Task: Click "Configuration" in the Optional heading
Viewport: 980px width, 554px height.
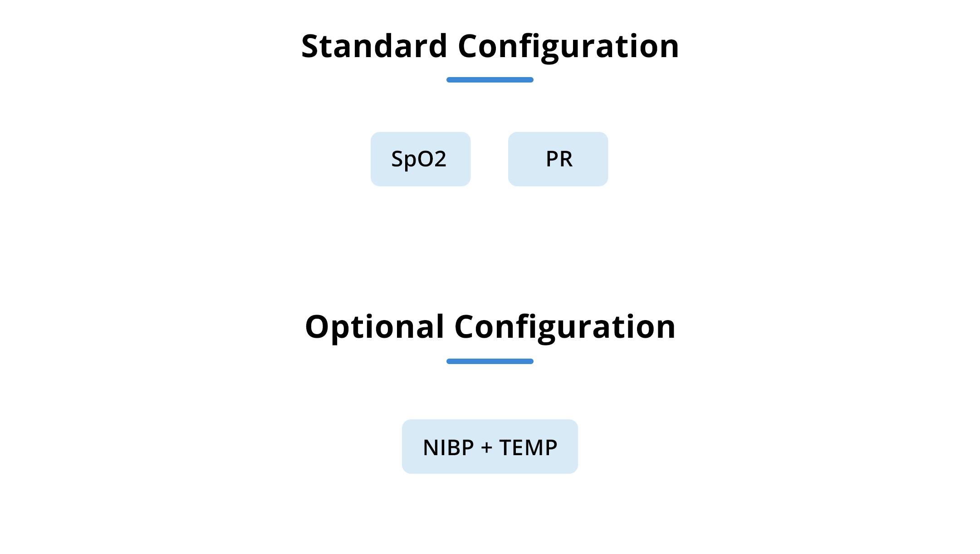Action: click(565, 327)
